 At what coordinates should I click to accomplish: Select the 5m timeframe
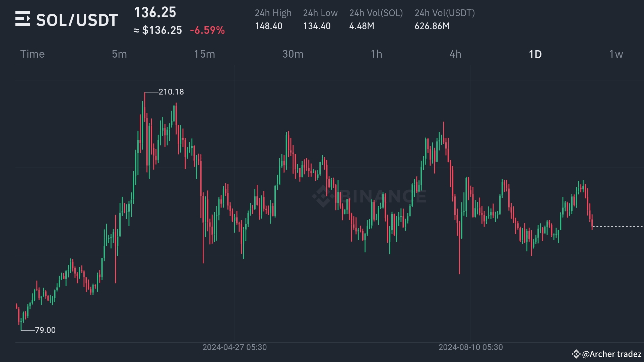coord(119,54)
